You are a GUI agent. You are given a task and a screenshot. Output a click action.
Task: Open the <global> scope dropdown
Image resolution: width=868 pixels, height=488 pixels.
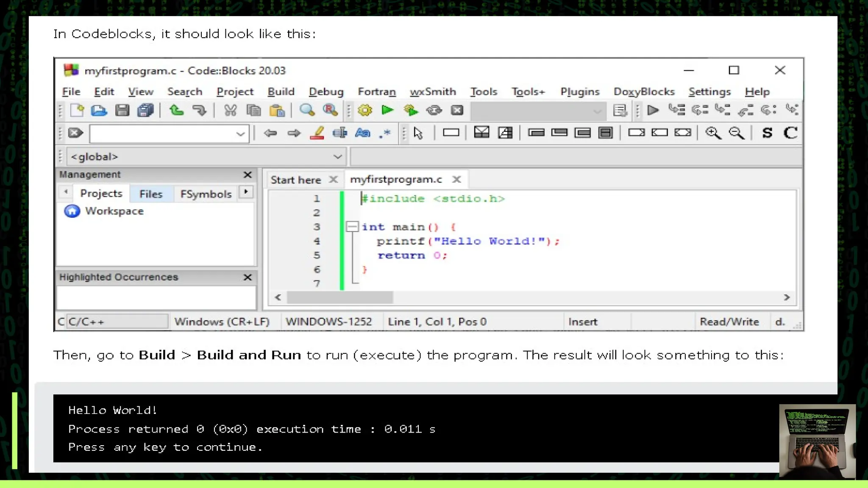tap(337, 157)
